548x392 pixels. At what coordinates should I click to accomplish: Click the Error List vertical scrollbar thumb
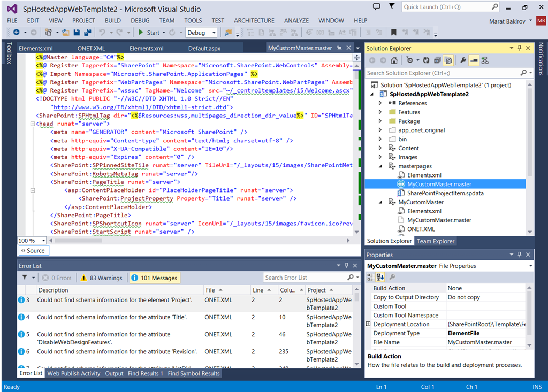(356, 297)
